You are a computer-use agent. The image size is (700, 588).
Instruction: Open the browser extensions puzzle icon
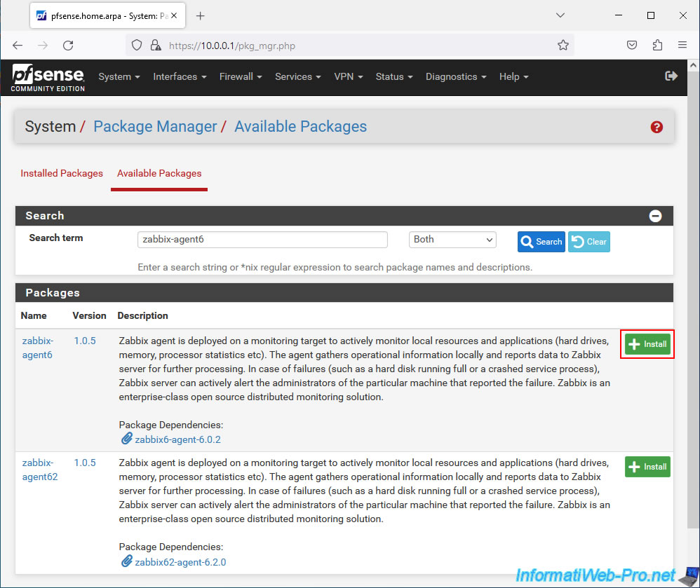pyautogui.click(x=657, y=45)
